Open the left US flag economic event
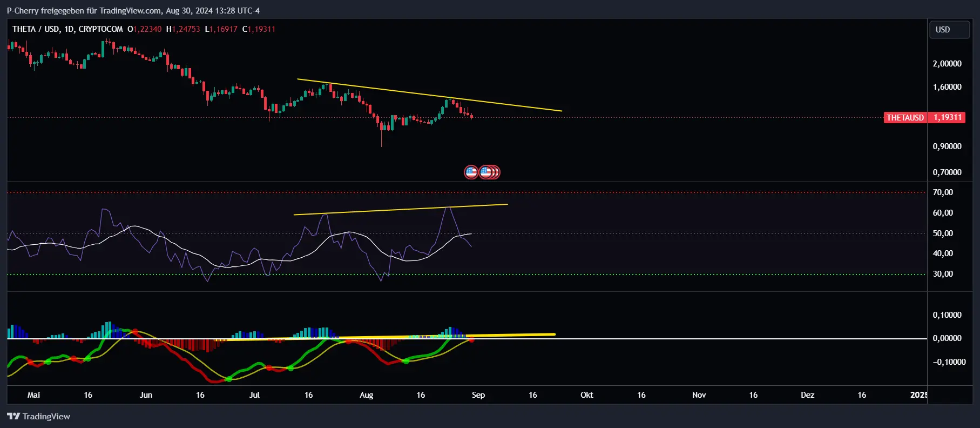This screenshot has height=428, width=980. coord(471,172)
